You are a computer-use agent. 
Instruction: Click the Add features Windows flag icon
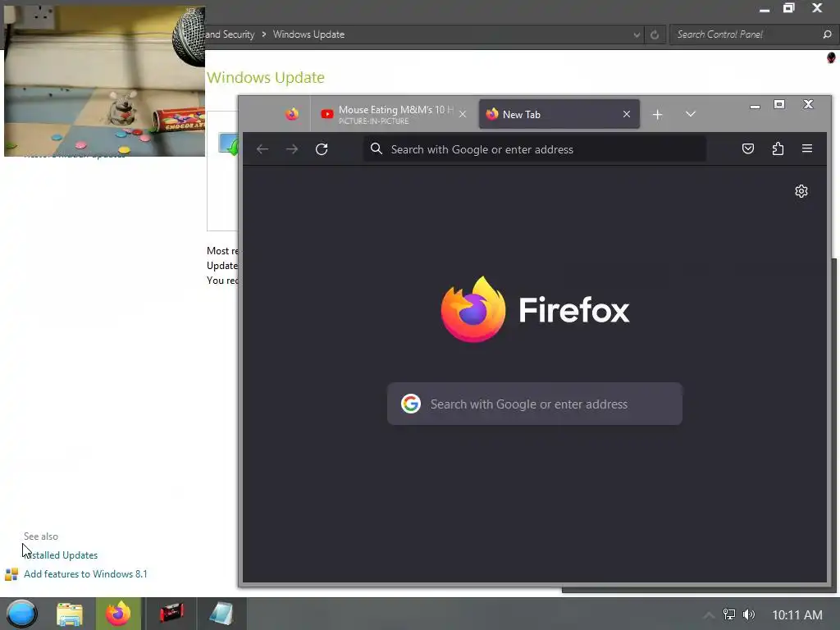[x=11, y=574]
